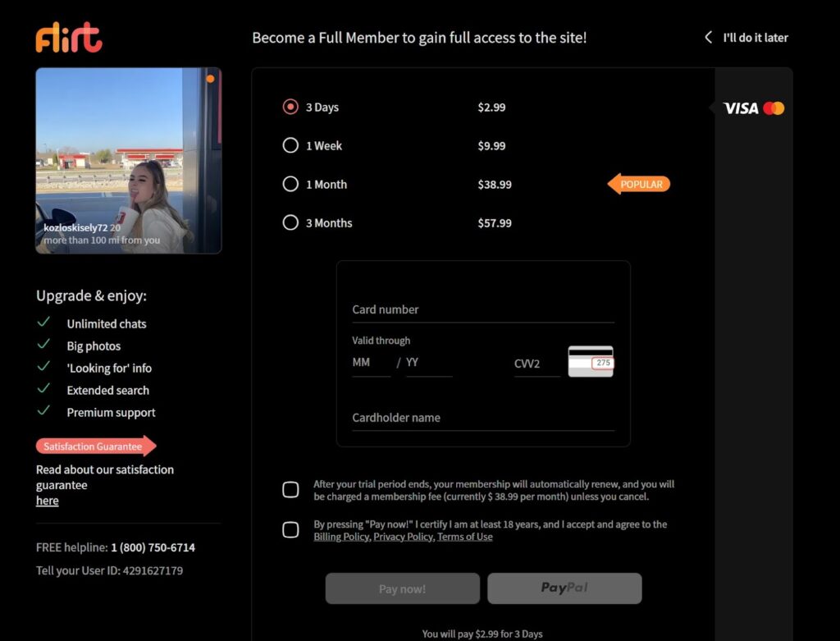The height and width of the screenshot is (641, 840).
Task: Open the Terms of Use link
Action: tap(464, 536)
